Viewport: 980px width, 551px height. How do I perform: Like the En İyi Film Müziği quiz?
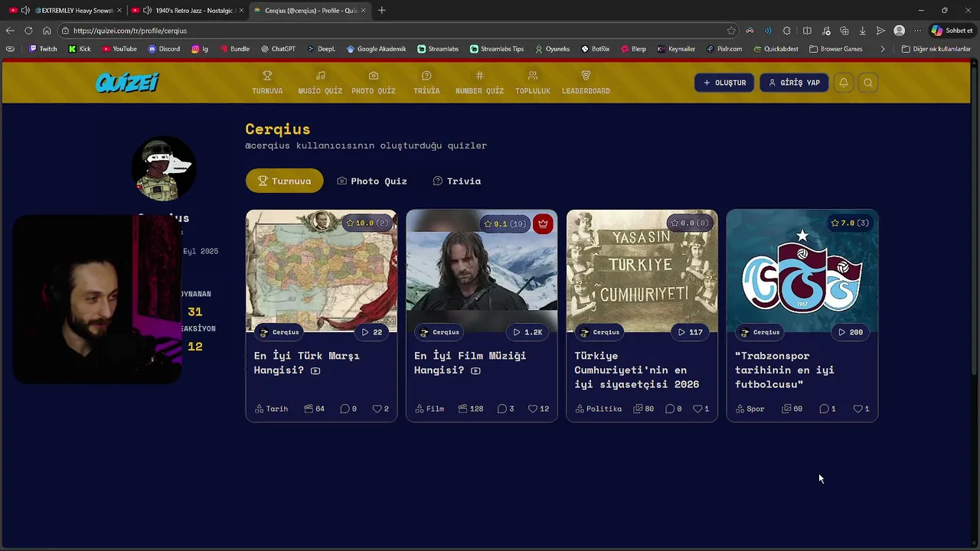click(533, 409)
